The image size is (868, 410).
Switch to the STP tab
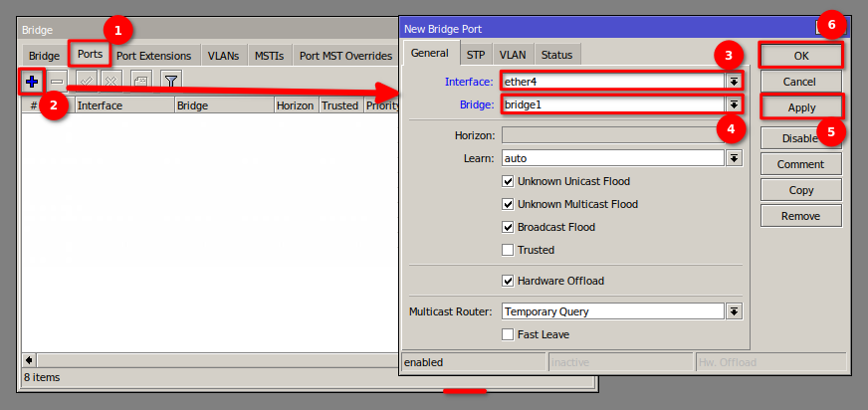476,55
